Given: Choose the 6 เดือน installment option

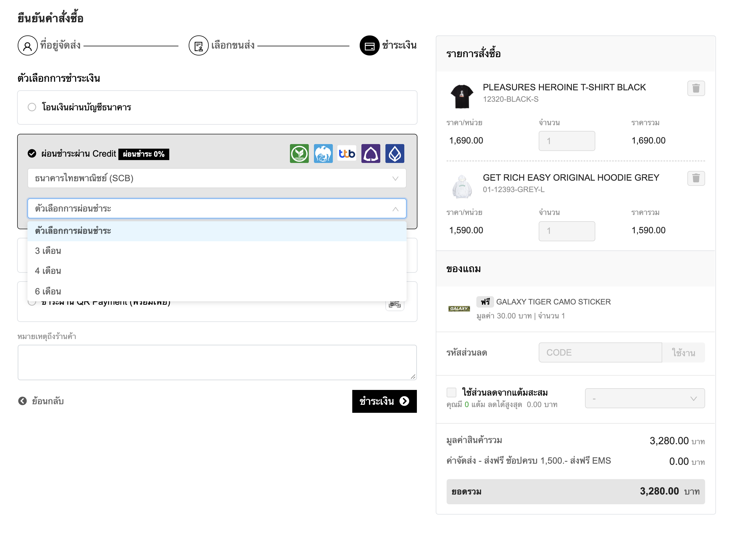Looking at the screenshot, I should click(x=48, y=291).
